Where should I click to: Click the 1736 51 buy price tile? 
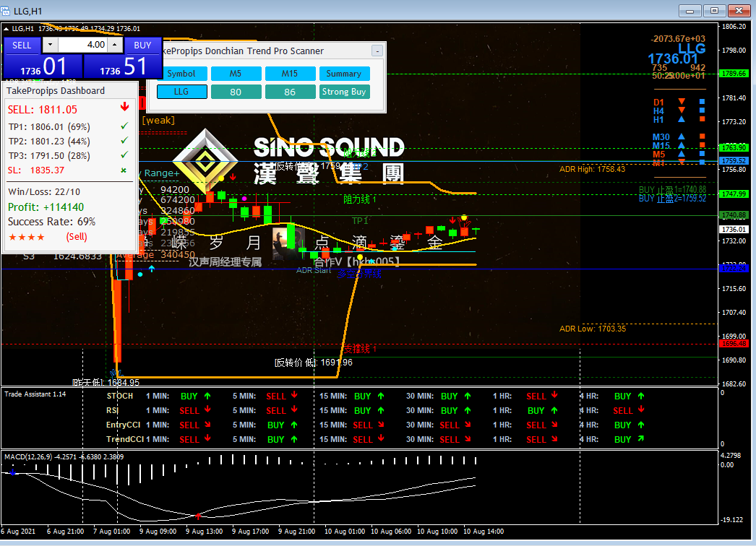point(122,66)
